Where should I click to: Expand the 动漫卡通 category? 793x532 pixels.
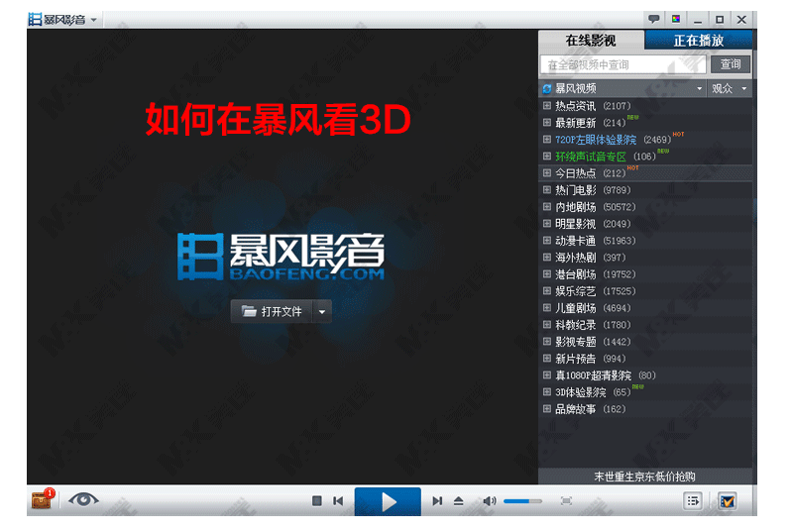(547, 241)
